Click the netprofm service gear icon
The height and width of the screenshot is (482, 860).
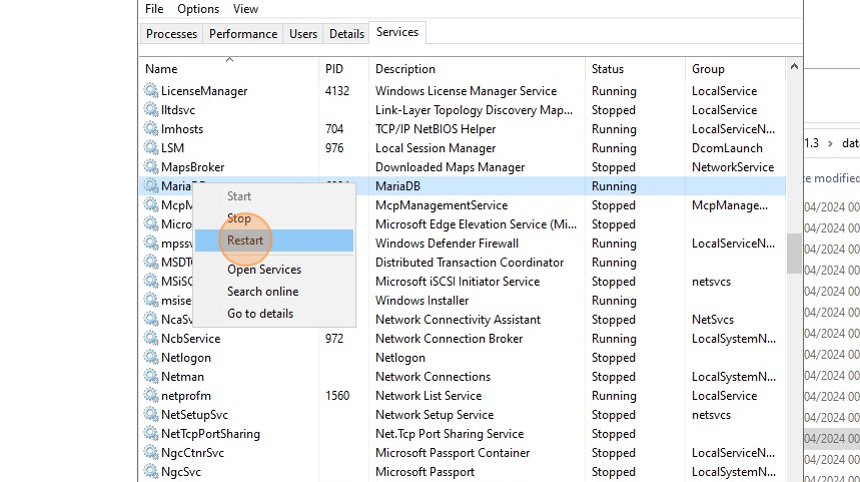[151, 396]
